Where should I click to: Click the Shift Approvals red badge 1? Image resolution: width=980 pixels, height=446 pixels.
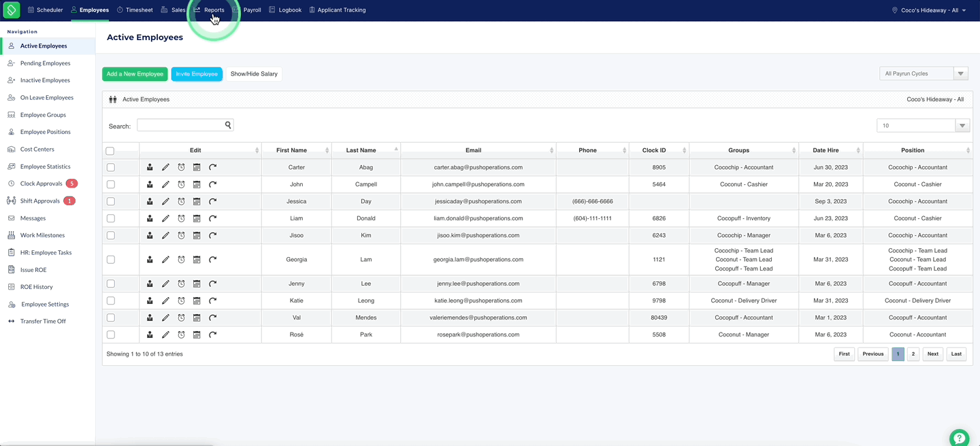[x=69, y=201]
